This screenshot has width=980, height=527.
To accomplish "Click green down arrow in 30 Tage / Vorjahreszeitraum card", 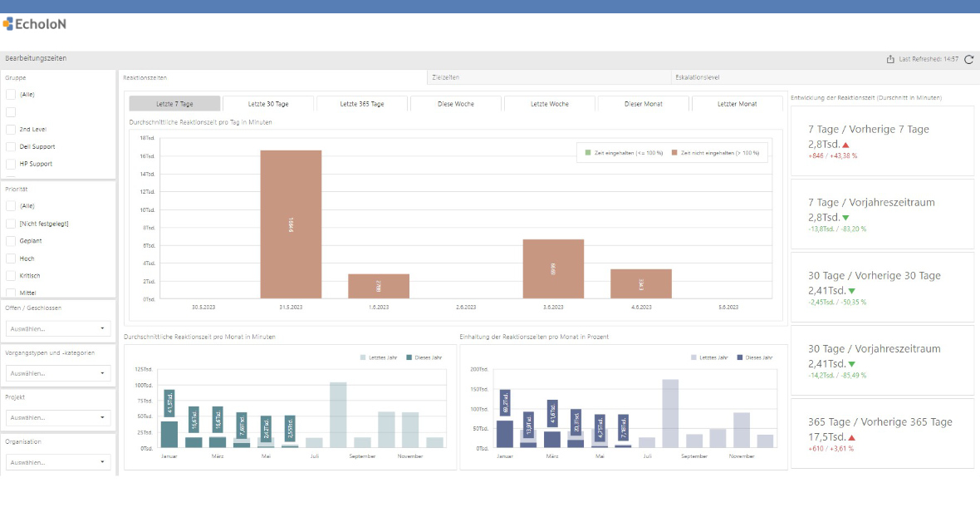I will 852,364.
